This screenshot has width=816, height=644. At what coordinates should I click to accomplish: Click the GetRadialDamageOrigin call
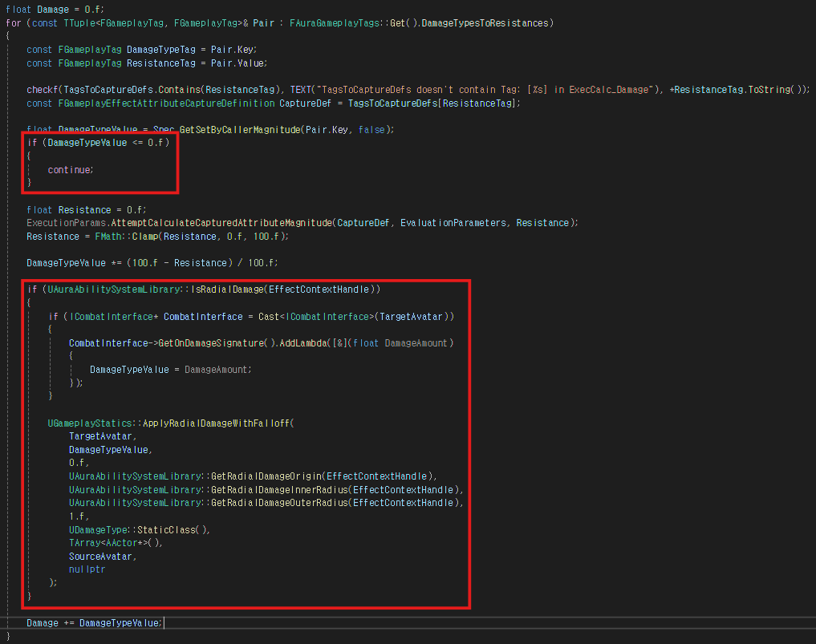266,476
